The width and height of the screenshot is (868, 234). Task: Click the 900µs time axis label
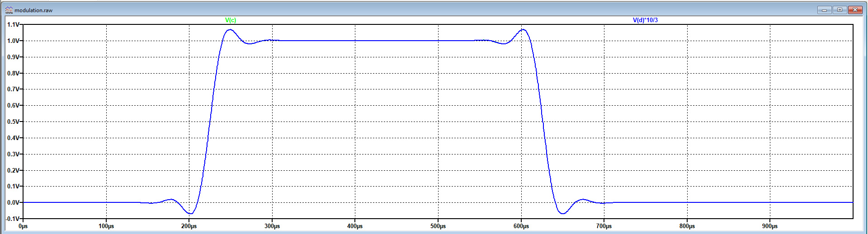[x=770, y=226]
